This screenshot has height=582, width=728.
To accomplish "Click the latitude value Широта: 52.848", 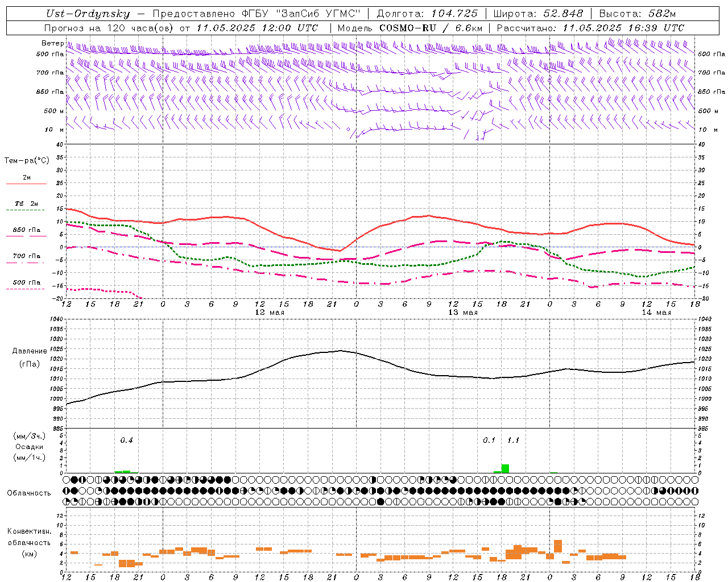I will tap(538, 14).
